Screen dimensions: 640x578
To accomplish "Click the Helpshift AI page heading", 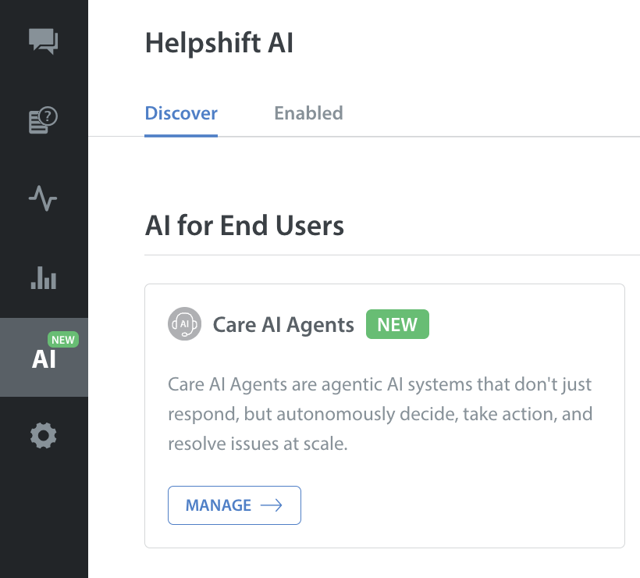I will click(x=219, y=43).
